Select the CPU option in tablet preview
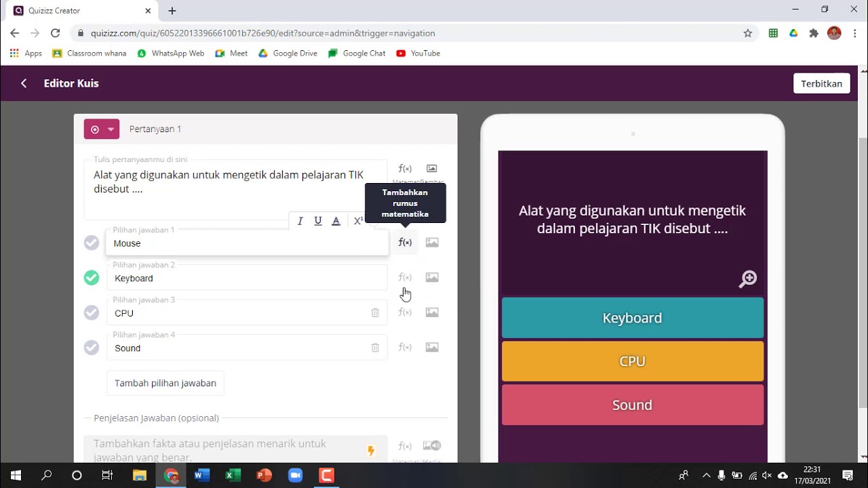868x488 pixels. (633, 361)
